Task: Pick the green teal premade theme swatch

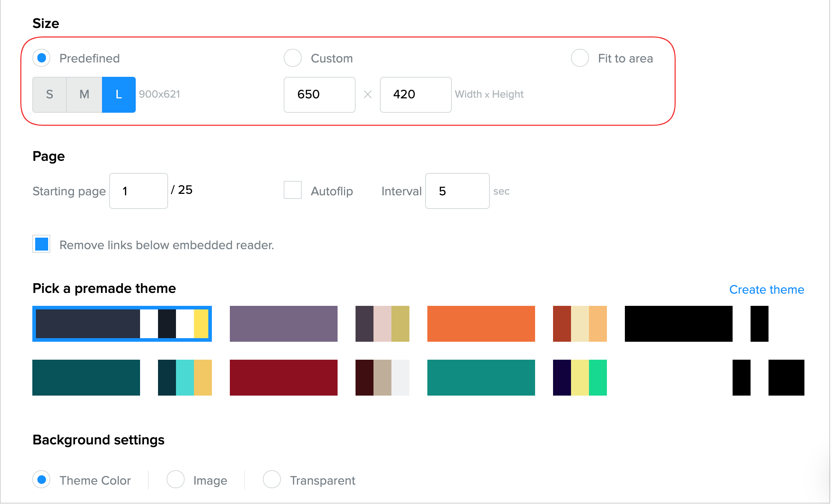Action: pos(481,378)
